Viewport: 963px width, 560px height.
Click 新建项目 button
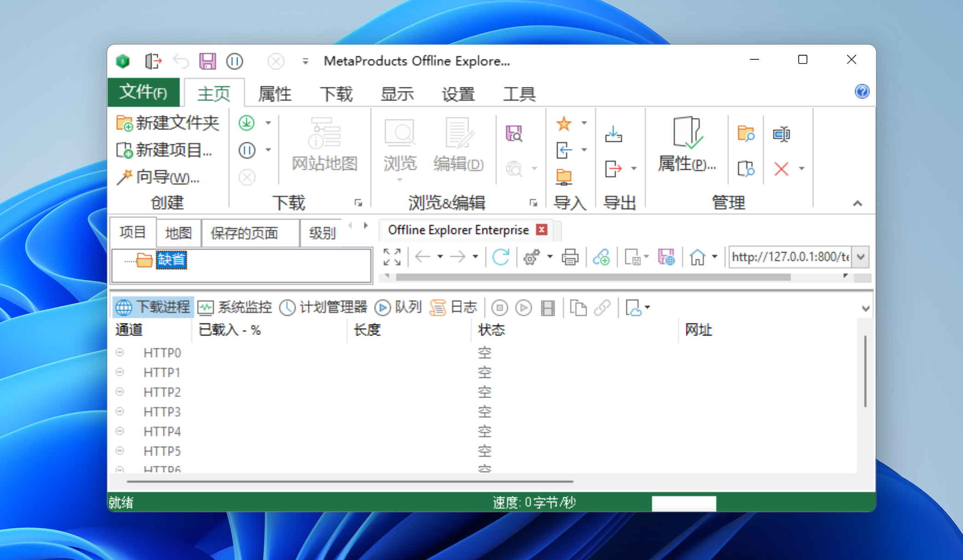click(164, 150)
